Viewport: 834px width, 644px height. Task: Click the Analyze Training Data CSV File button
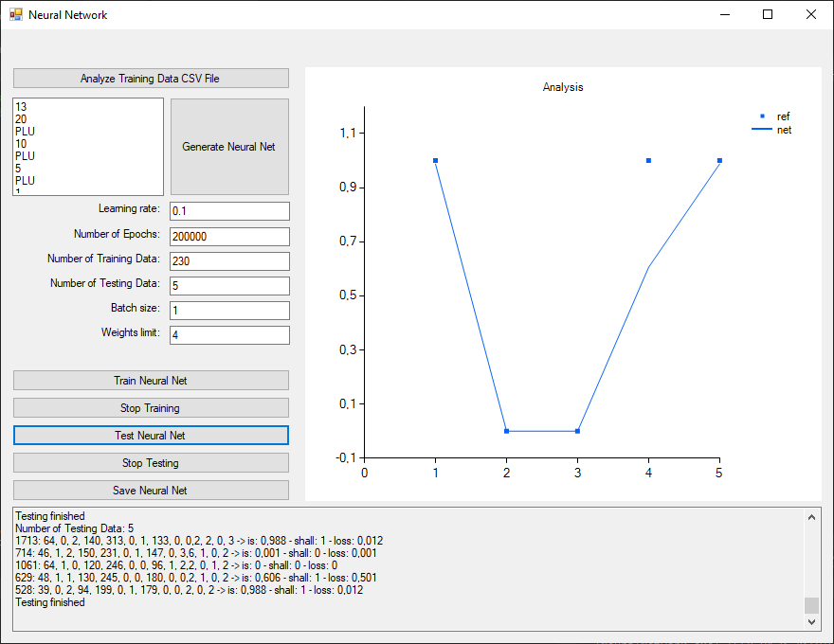point(151,79)
